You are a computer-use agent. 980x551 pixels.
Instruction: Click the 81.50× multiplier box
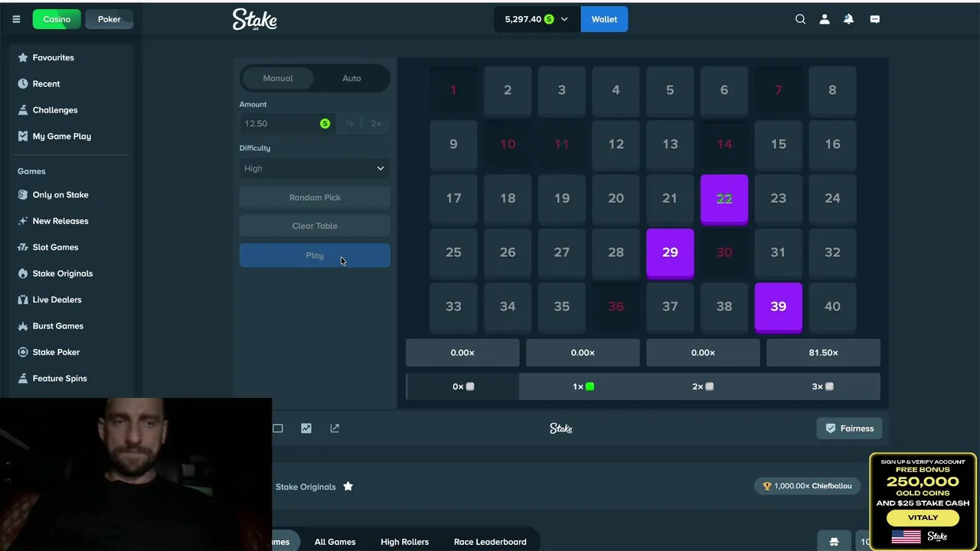pos(823,353)
